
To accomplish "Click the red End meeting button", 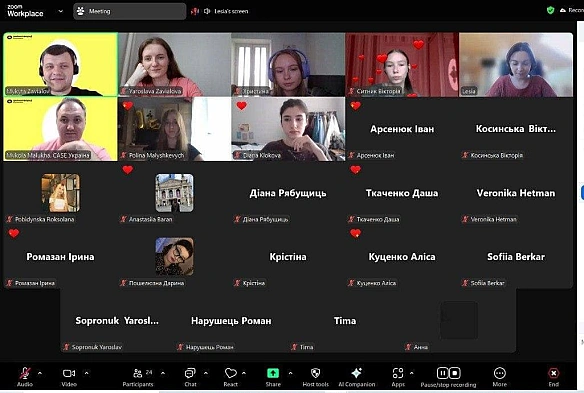I will pos(553,373).
